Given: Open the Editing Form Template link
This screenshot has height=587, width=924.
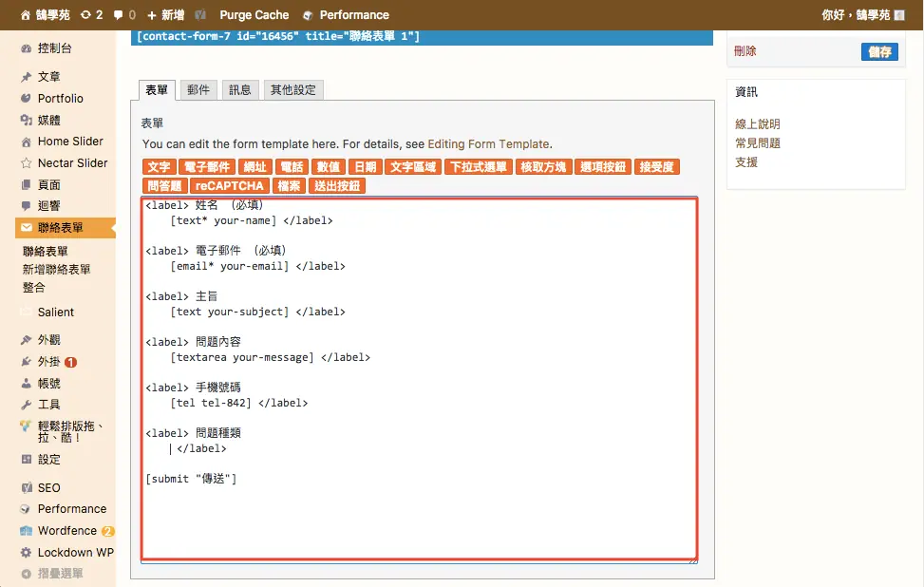Looking at the screenshot, I should click(488, 144).
